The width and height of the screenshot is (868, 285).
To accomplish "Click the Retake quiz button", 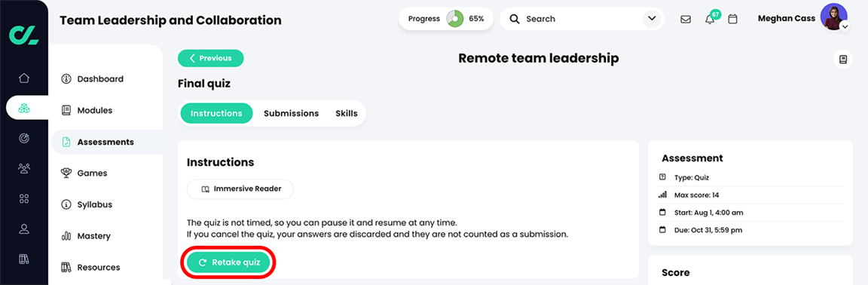I will [x=228, y=262].
